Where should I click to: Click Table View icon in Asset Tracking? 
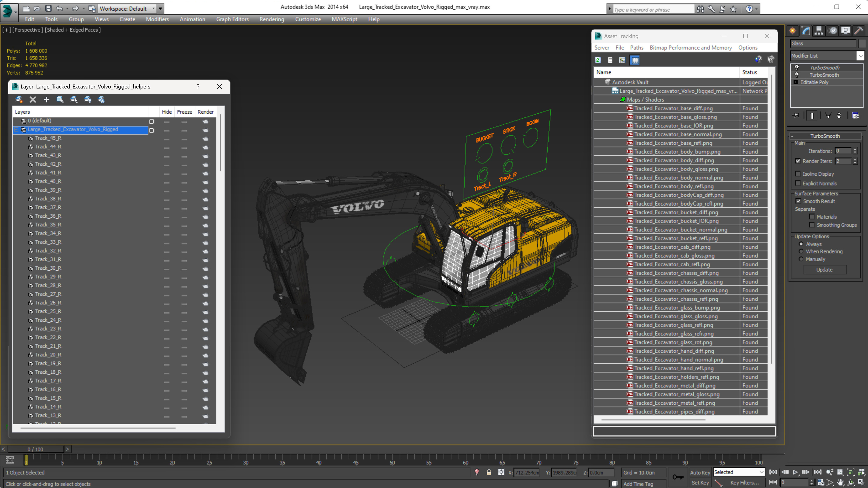(x=635, y=60)
